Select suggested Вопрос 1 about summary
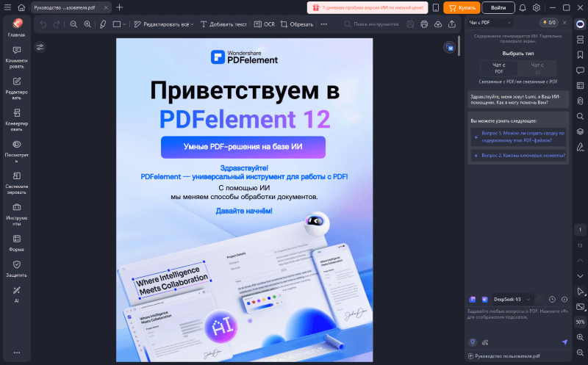The image size is (588, 365). coord(518,137)
